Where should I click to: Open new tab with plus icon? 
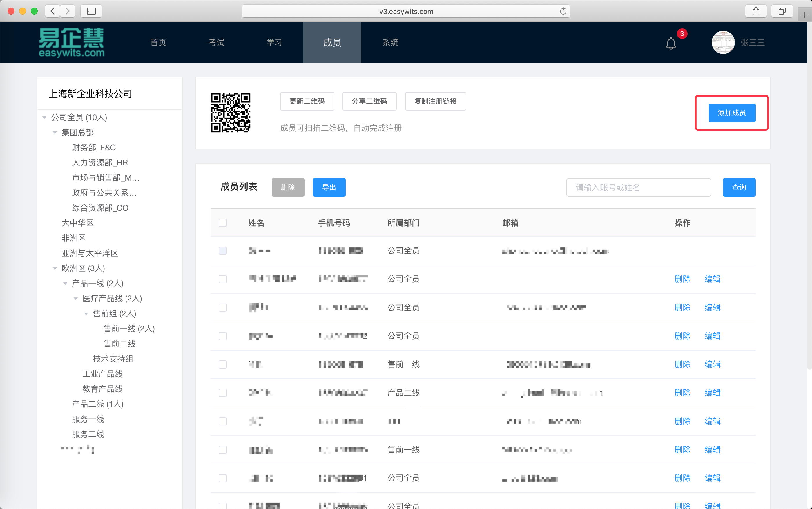804,15
